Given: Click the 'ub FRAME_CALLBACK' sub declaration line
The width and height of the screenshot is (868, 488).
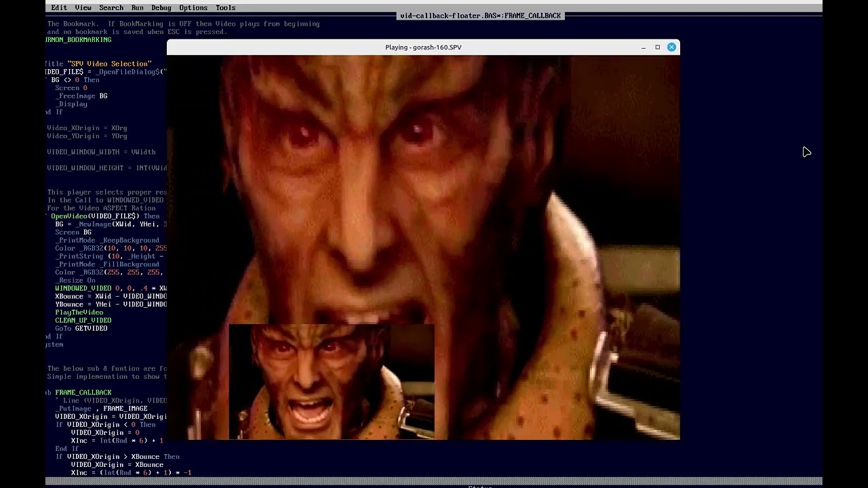Looking at the screenshot, I should click(x=79, y=392).
